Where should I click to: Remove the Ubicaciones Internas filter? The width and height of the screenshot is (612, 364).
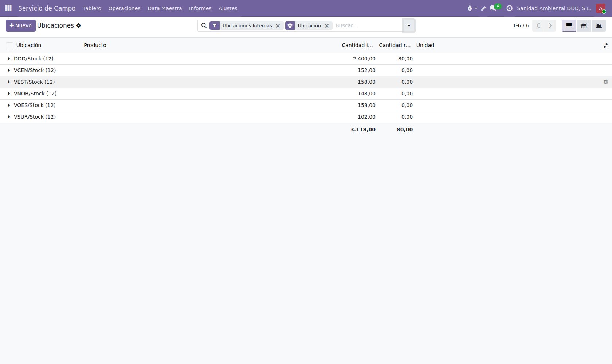click(278, 26)
